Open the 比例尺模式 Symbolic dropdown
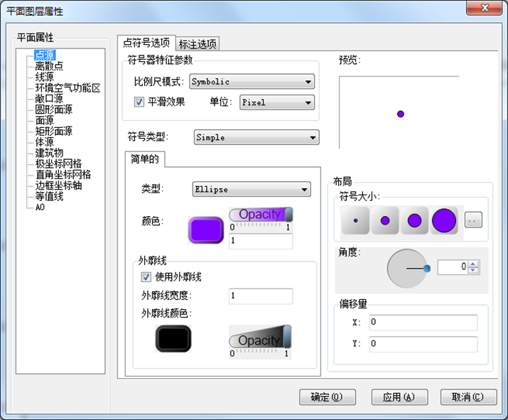The image size is (508, 420). tap(252, 82)
